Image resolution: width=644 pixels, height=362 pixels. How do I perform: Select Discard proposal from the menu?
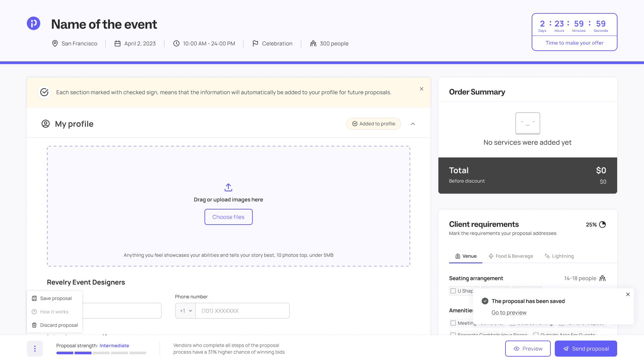tap(54, 325)
